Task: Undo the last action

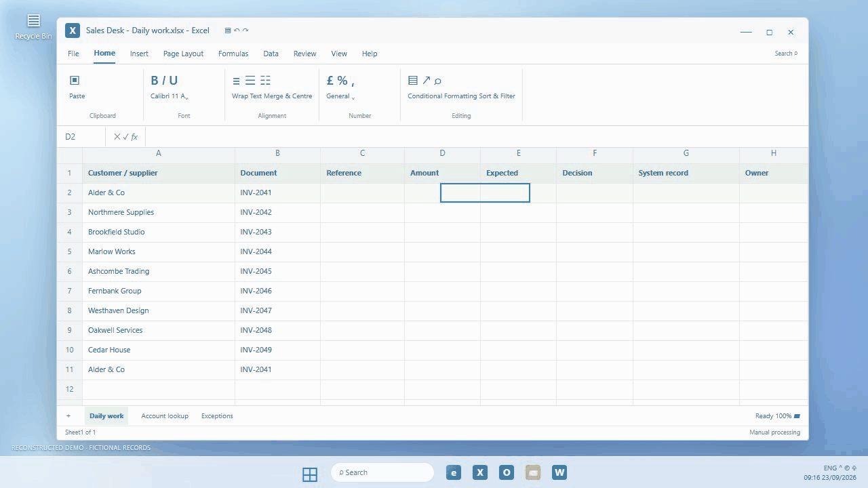Action: click(237, 30)
